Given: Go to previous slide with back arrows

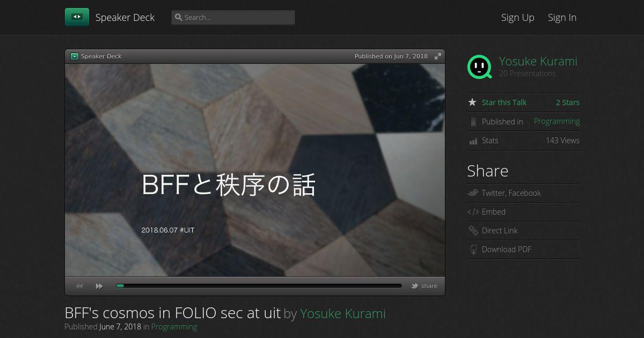Looking at the screenshot, I should (x=79, y=286).
